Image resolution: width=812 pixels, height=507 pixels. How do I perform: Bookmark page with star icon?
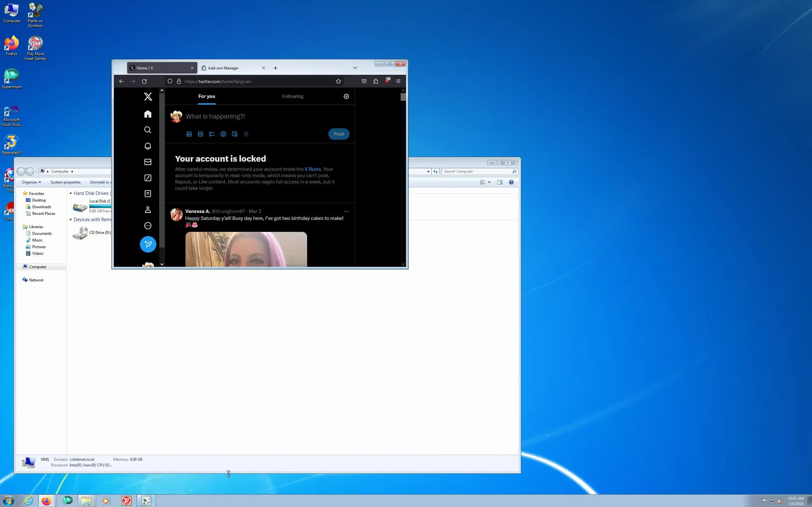point(338,81)
